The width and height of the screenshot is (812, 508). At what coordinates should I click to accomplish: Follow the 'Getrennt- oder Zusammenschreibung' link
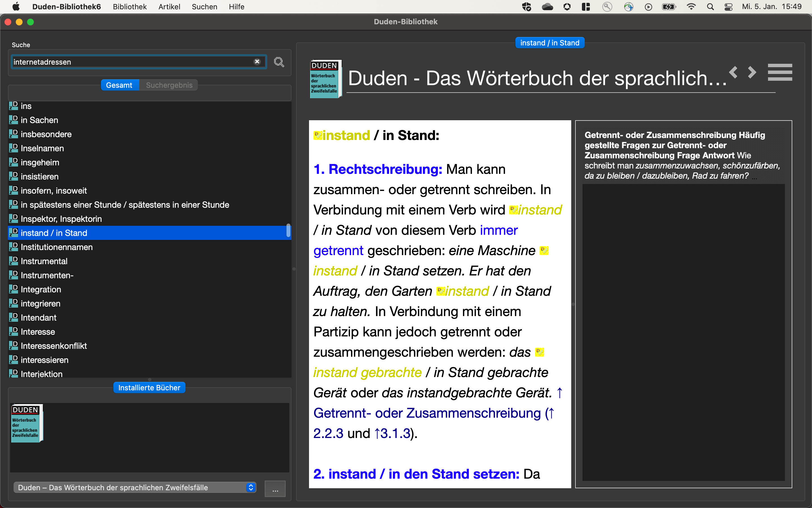tap(427, 413)
